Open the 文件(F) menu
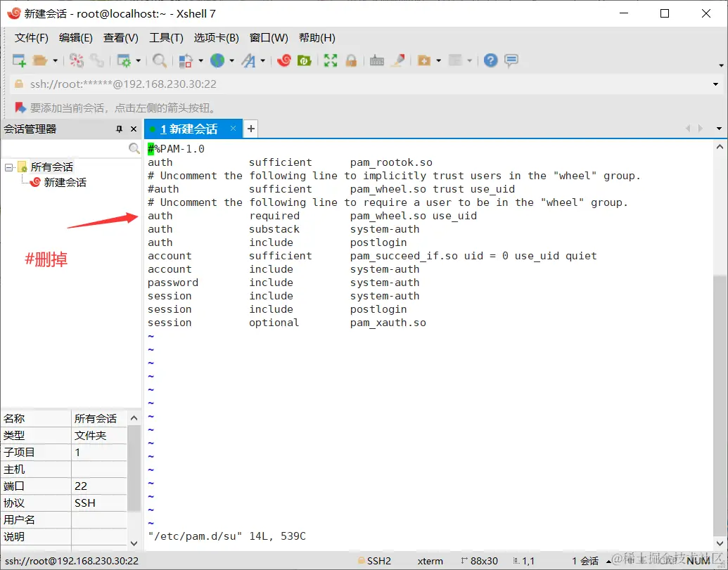728x570 pixels. click(31, 37)
